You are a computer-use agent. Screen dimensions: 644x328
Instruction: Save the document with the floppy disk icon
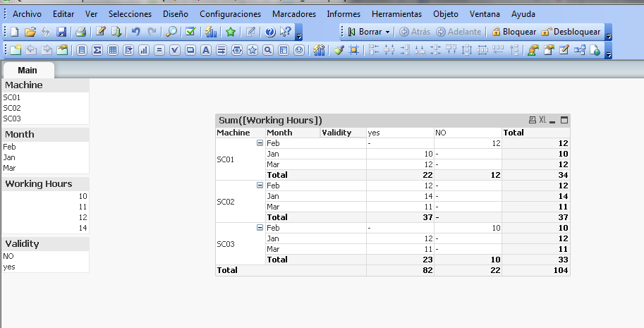tap(61, 32)
